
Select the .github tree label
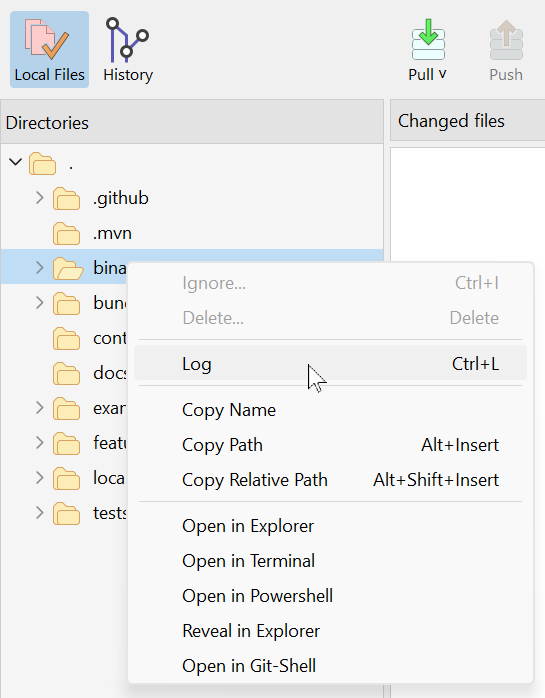pyautogui.click(x=121, y=199)
